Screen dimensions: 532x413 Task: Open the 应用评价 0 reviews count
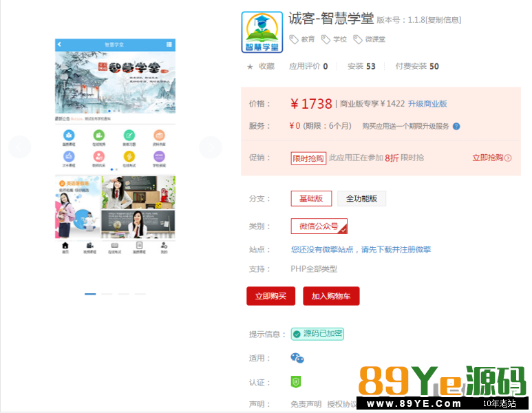click(x=308, y=67)
